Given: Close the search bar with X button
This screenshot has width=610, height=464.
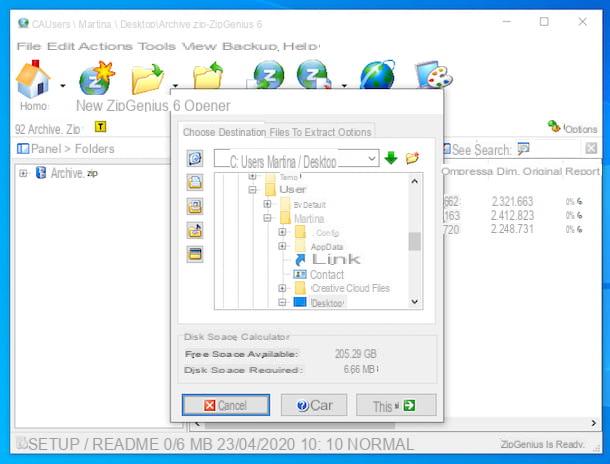Looking at the screenshot, I should pyautogui.click(x=591, y=148).
